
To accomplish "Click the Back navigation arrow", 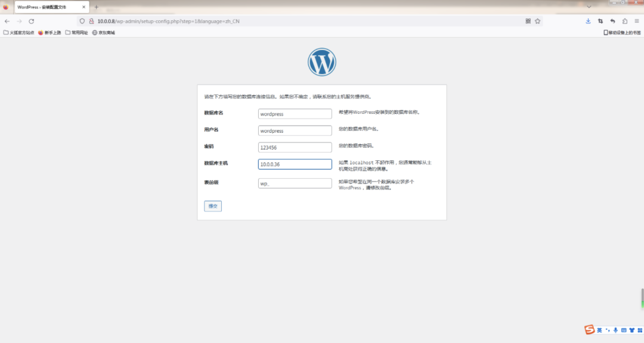I will tap(7, 21).
